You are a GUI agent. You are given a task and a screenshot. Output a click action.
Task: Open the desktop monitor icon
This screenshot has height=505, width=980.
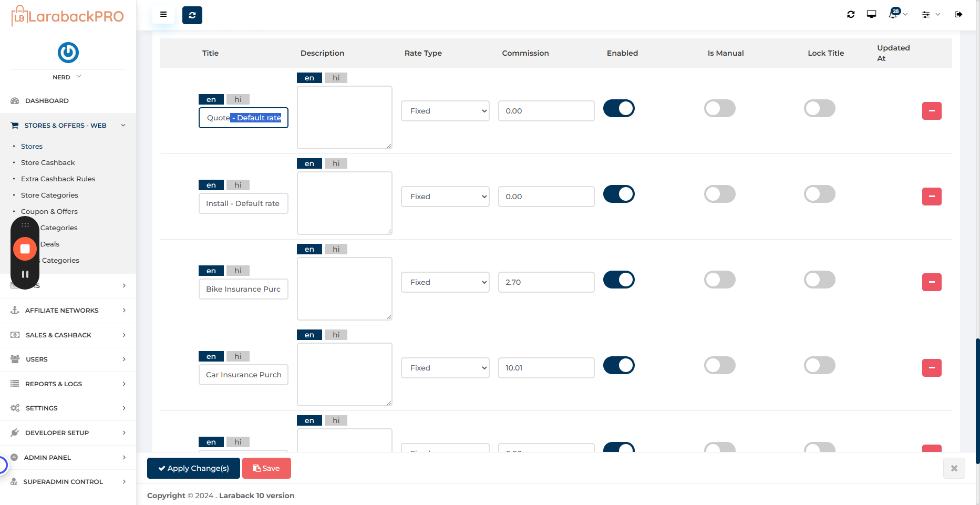coord(871,14)
